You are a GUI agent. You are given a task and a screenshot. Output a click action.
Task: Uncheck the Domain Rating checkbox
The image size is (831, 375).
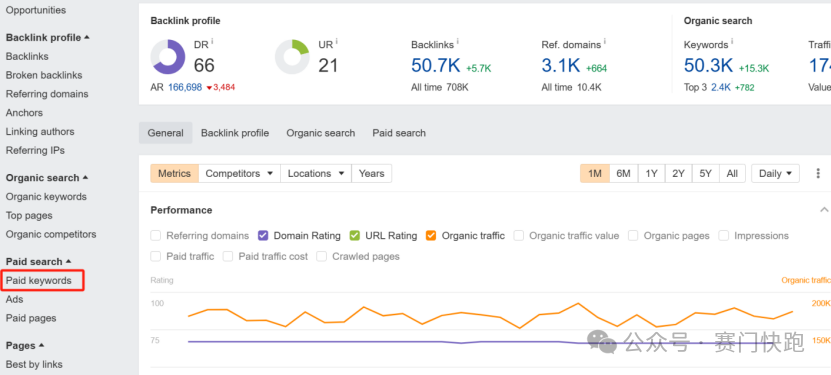point(263,236)
